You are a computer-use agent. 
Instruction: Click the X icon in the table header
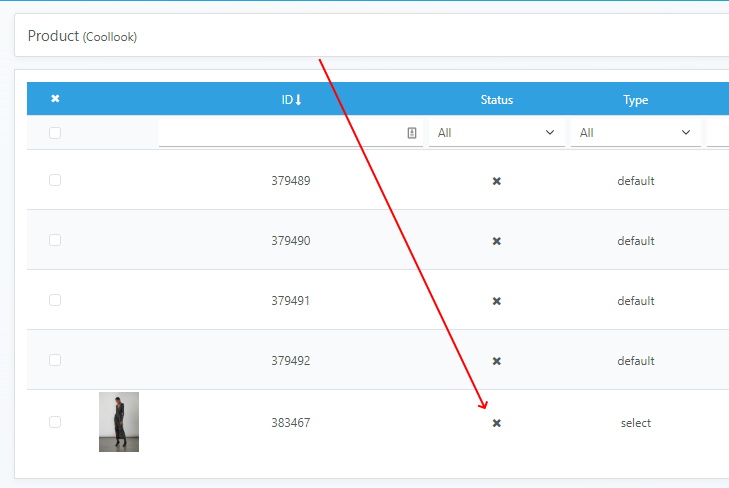55,99
